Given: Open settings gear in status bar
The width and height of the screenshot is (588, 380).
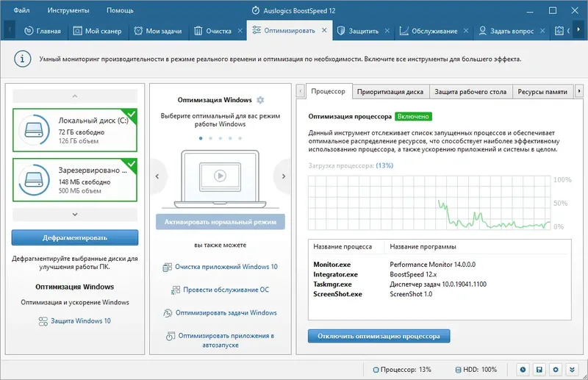Looking at the screenshot, I should coord(556,370).
